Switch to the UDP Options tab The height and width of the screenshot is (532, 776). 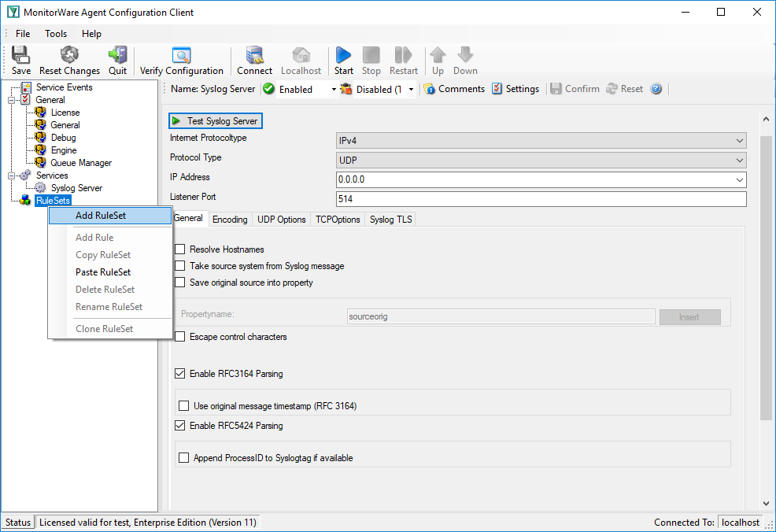pos(281,220)
